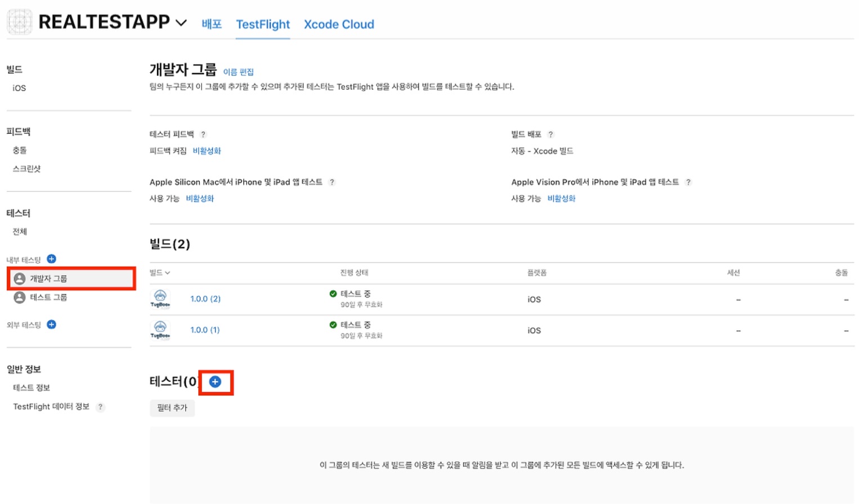Click help icon beside 빌드 배포
Screen dimensions: 859x504
pos(551,134)
